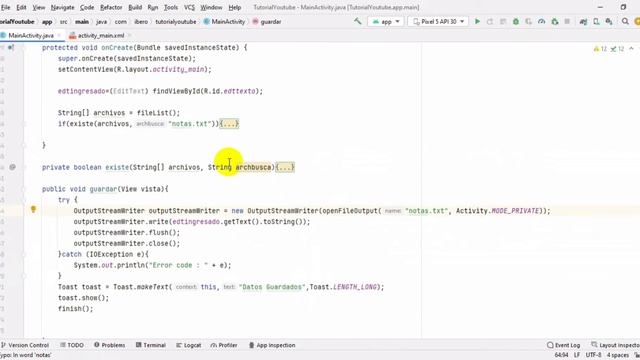Open the Event Log
This screenshot has height=360, width=640.
tap(563, 345)
